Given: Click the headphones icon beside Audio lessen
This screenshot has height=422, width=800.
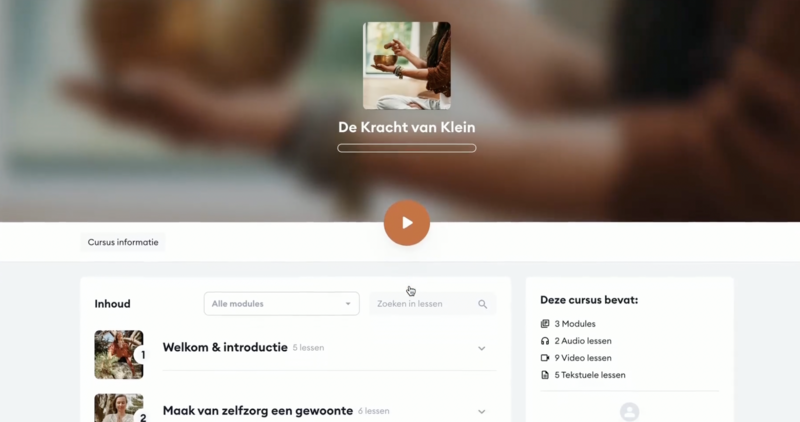Looking at the screenshot, I should point(545,341).
